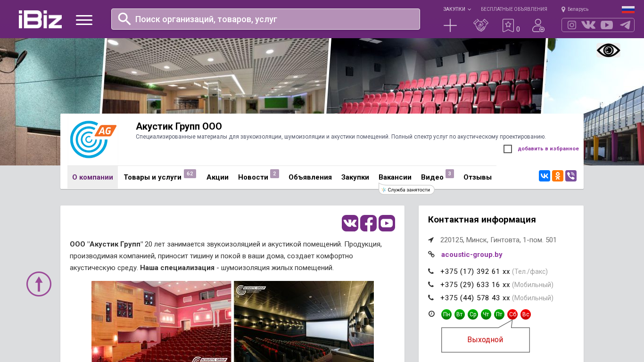Open the dark cinema hall photo
This screenshot has width=644, height=362.
tap(304, 321)
